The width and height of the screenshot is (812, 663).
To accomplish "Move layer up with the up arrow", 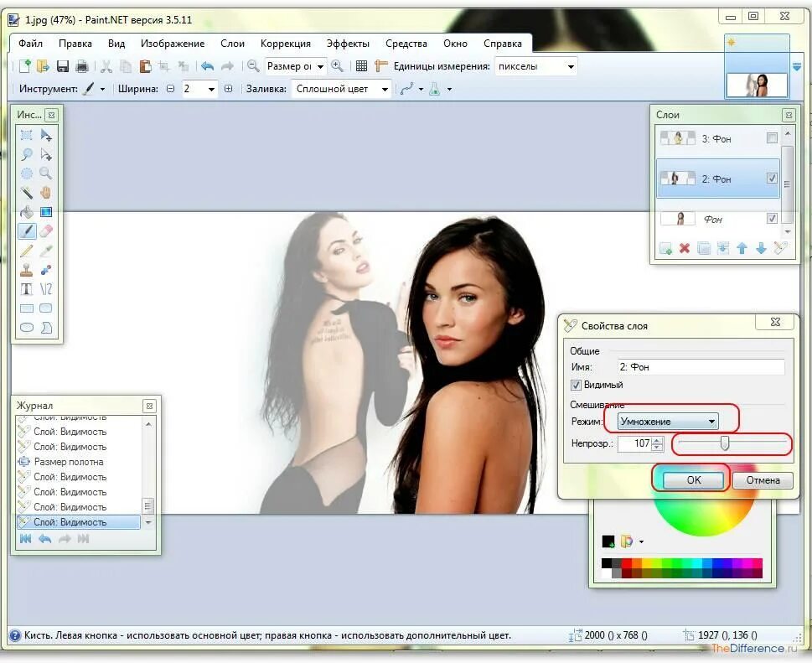I will (742, 249).
